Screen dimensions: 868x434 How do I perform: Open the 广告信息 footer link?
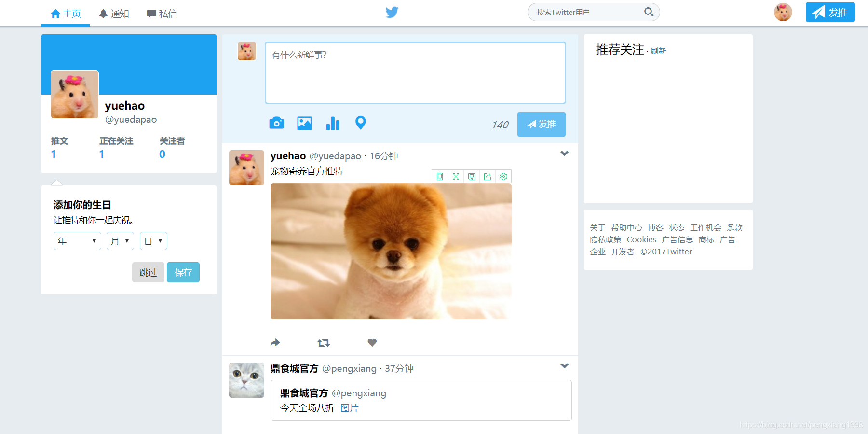(x=677, y=239)
